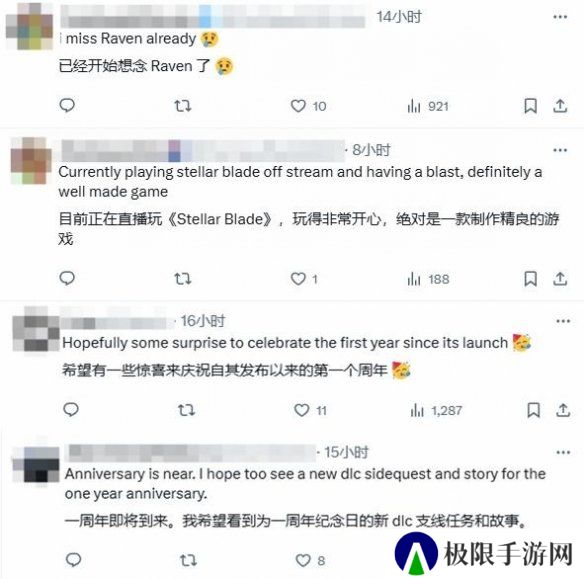Retweet the 'miss Raven already' post
584x579 pixels.
[x=183, y=106]
